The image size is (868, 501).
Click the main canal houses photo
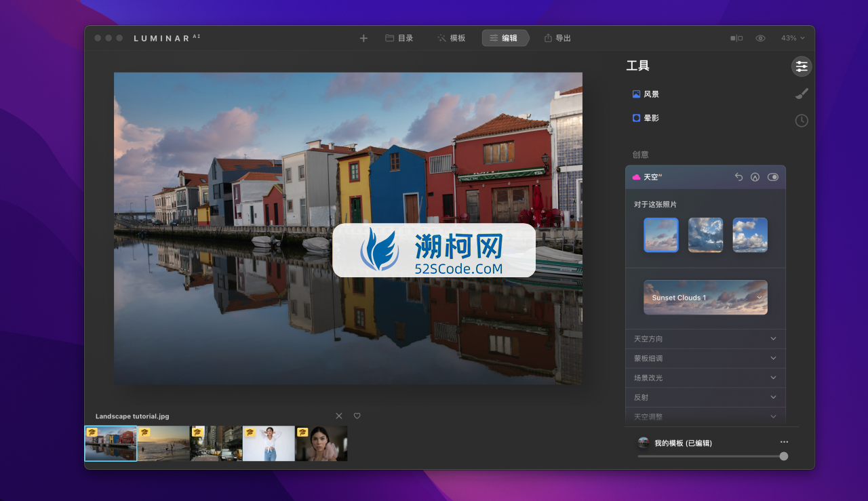click(x=348, y=228)
